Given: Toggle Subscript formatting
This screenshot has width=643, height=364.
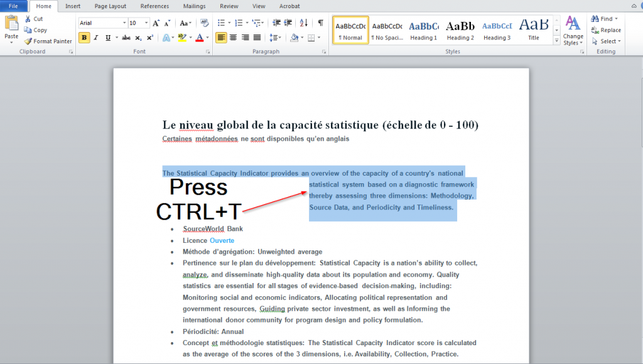Looking at the screenshot, I should pyautogui.click(x=139, y=37).
